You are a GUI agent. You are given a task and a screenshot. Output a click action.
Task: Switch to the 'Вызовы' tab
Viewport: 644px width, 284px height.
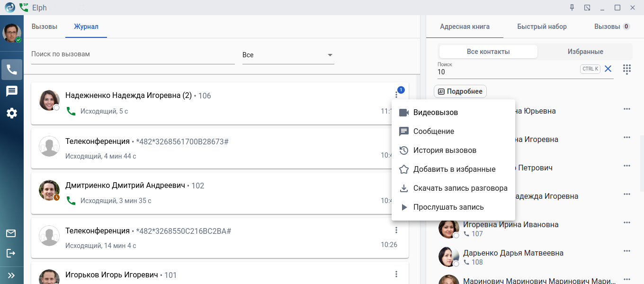click(x=45, y=27)
